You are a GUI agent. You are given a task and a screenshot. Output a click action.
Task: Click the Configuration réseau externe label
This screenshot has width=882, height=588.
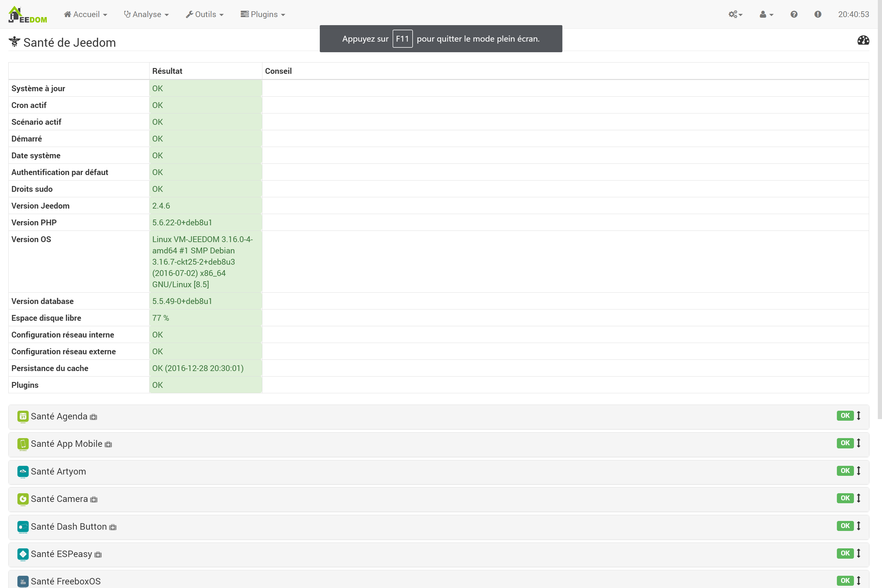click(64, 351)
